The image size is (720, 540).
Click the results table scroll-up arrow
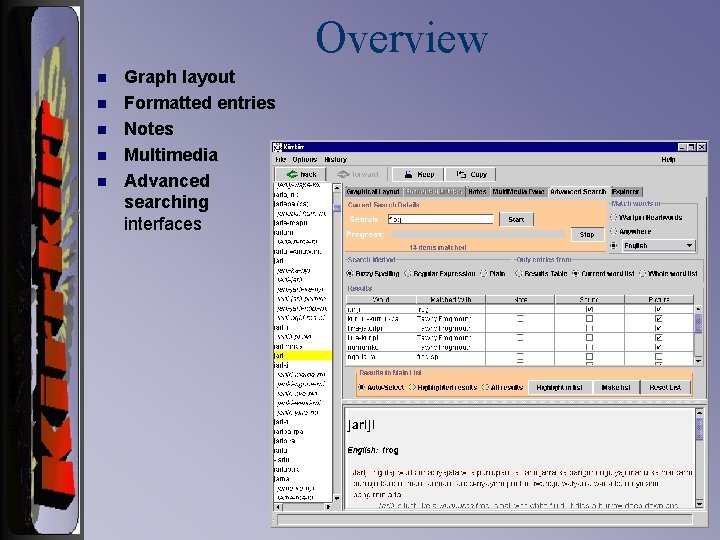[x=698, y=309]
